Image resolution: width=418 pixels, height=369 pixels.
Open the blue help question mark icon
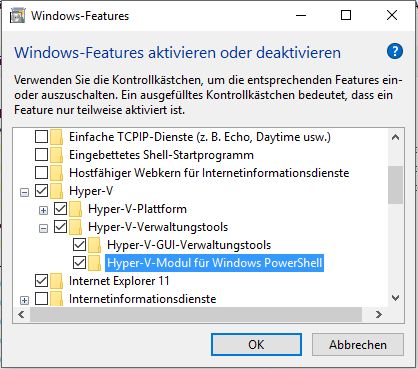[395, 51]
